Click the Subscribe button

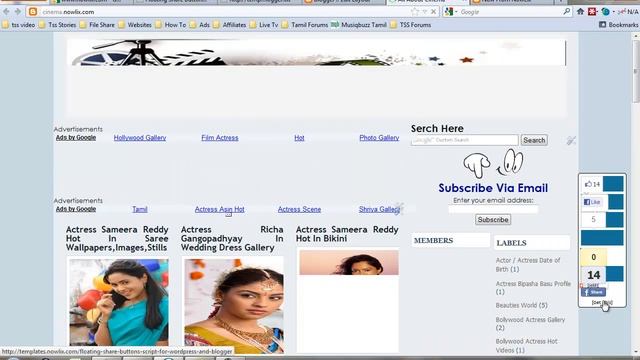click(x=493, y=220)
